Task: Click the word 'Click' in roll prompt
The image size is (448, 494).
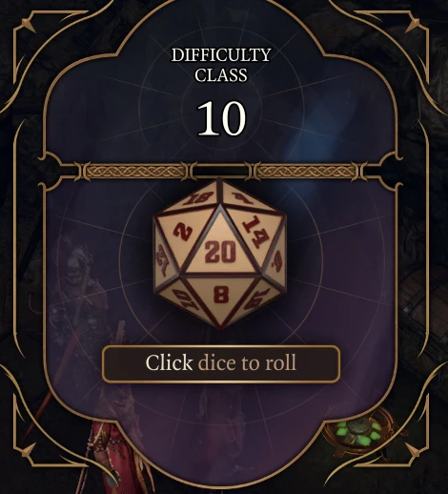Action: 169,362
